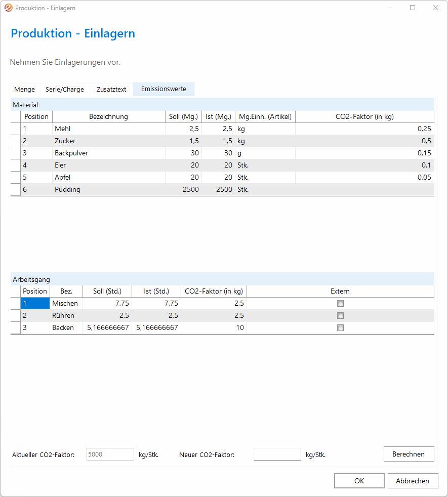Click the row selector beside Mehl

(16, 129)
